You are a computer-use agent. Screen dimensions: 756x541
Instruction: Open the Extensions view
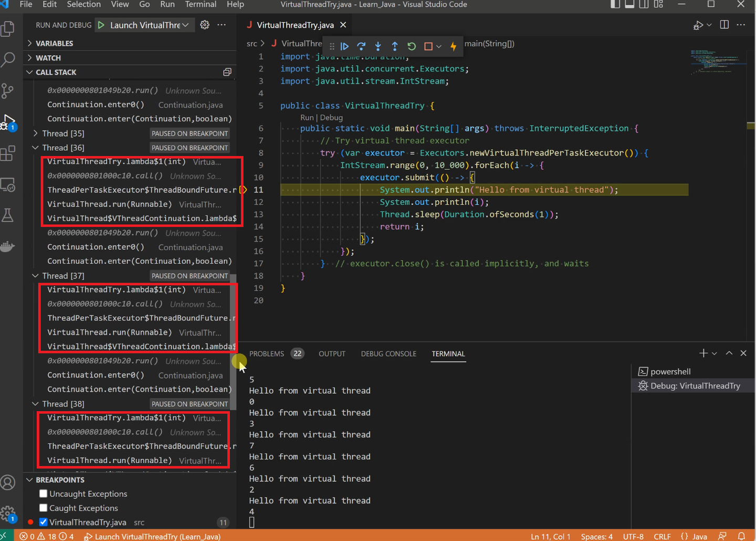pyautogui.click(x=8, y=153)
